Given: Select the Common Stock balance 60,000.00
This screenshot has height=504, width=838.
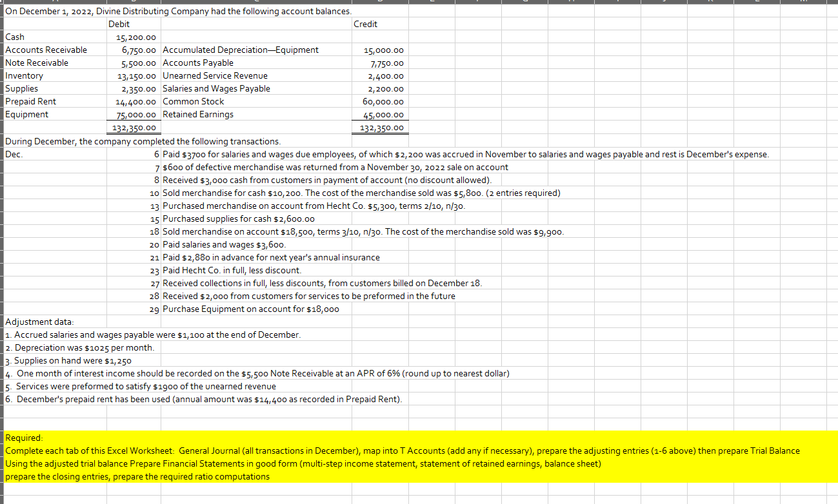Looking at the screenshot, I should (x=384, y=102).
